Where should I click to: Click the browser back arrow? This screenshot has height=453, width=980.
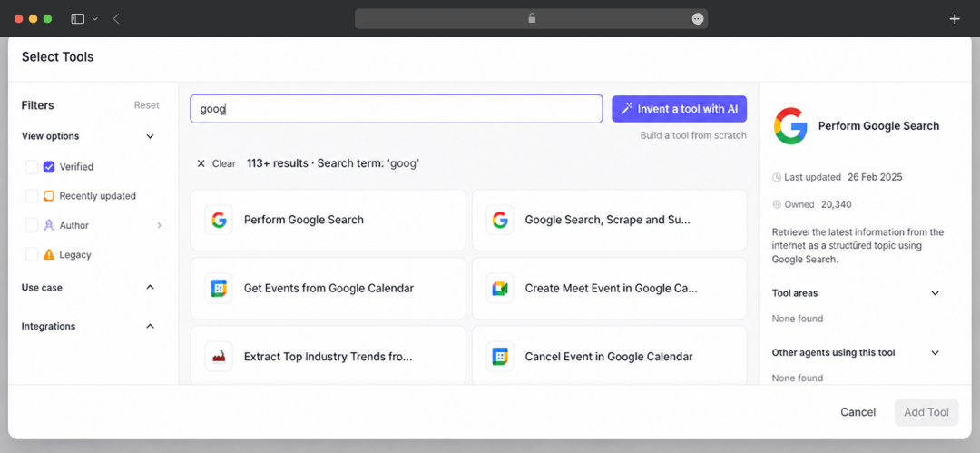point(116,19)
